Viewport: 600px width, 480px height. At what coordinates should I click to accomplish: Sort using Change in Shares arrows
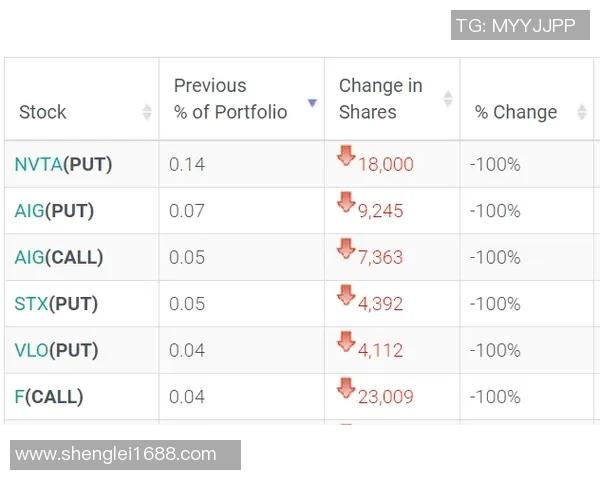(x=448, y=99)
